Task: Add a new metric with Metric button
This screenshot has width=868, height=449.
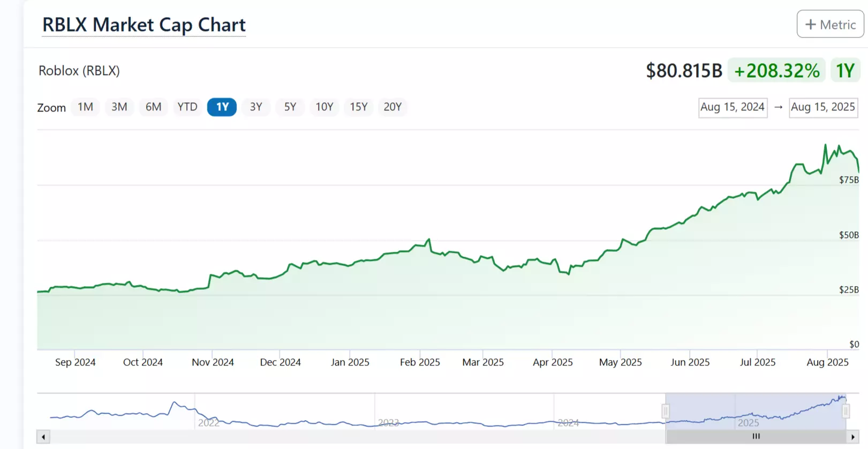Action: (x=830, y=24)
